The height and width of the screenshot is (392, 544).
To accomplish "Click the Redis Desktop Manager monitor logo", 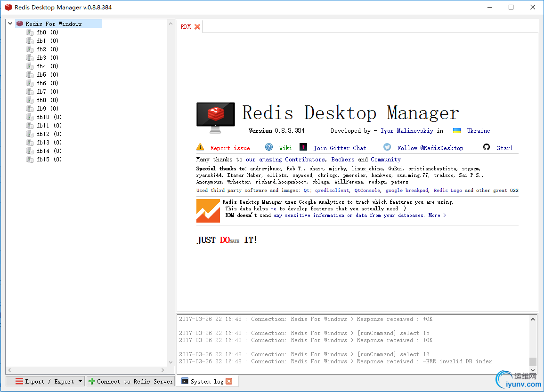I will 215,118.
